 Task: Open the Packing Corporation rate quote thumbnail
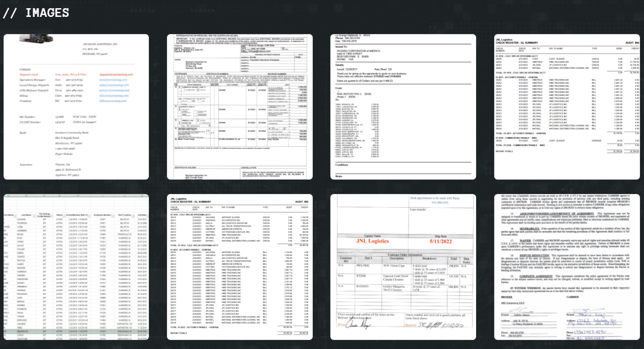pos(403,107)
